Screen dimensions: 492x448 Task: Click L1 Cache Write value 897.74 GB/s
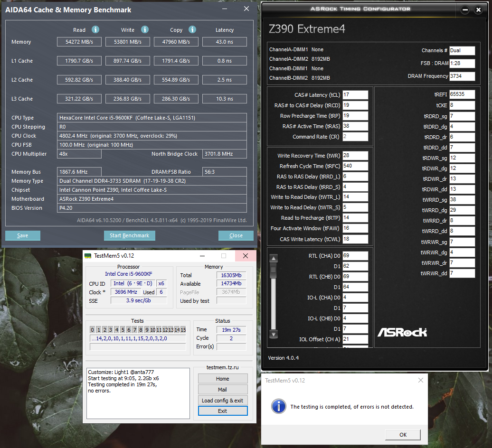(x=127, y=61)
